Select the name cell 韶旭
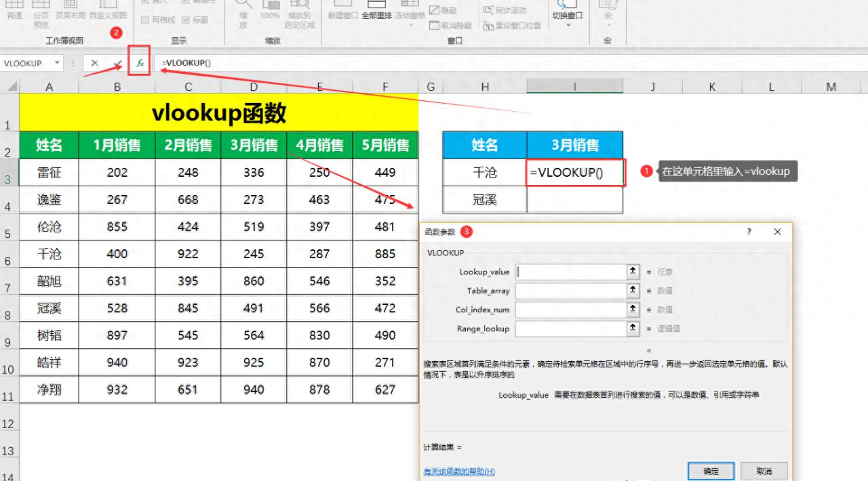 [x=49, y=281]
